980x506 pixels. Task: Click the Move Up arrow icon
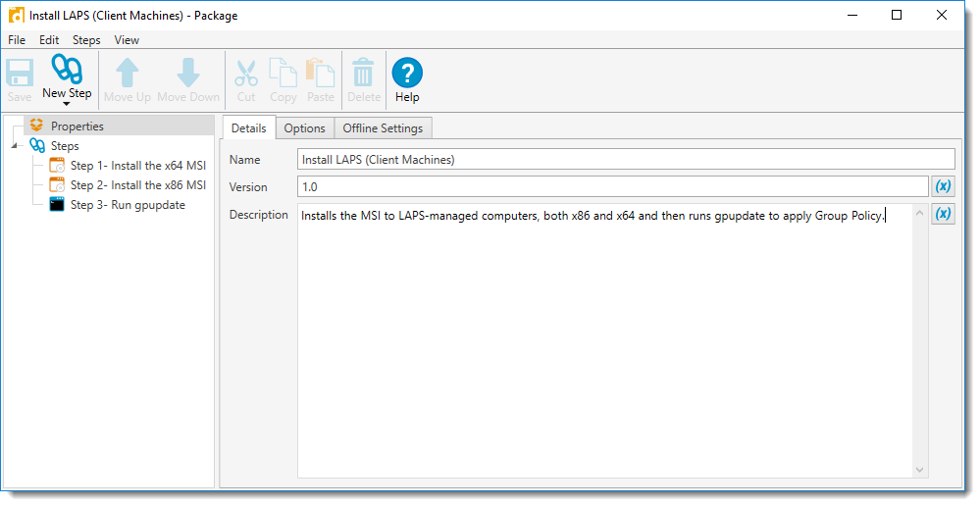tap(128, 73)
